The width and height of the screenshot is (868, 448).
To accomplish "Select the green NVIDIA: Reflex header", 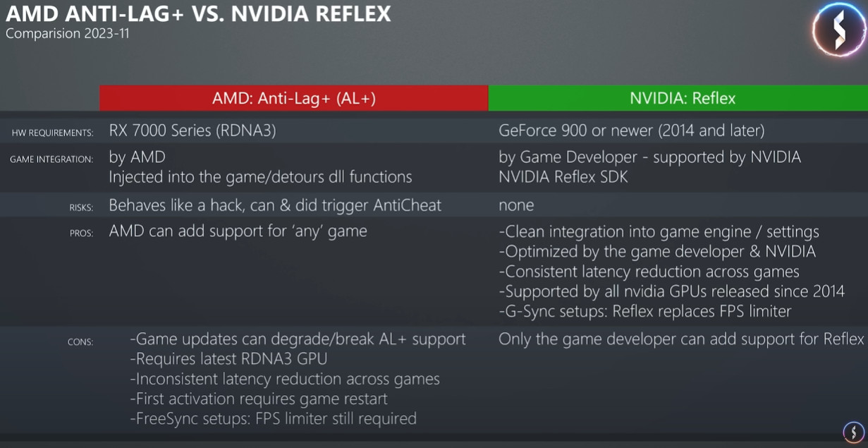I will pyautogui.click(x=678, y=98).
